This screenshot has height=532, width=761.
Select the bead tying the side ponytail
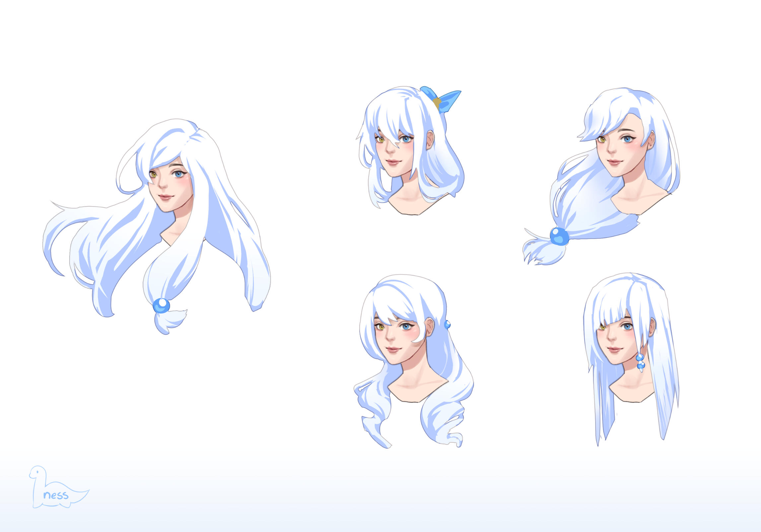tap(560, 237)
